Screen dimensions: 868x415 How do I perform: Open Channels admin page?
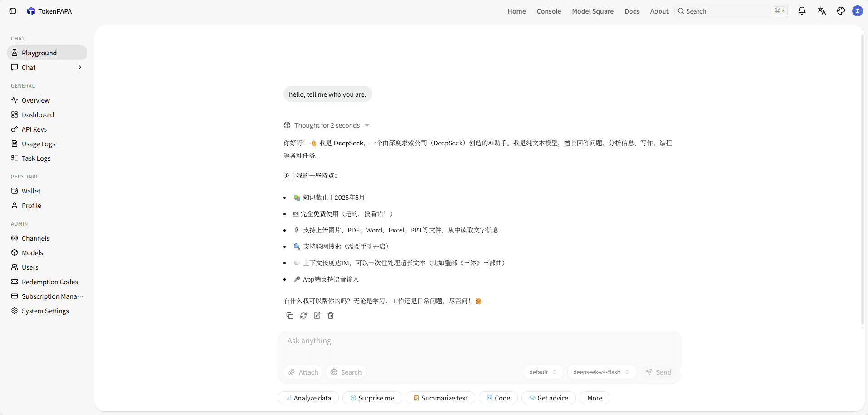point(47,238)
